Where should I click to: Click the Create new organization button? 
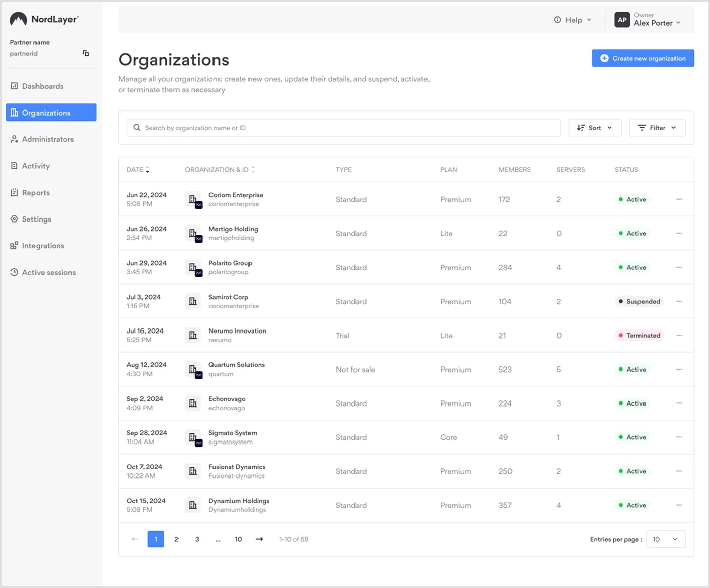click(x=643, y=58)
